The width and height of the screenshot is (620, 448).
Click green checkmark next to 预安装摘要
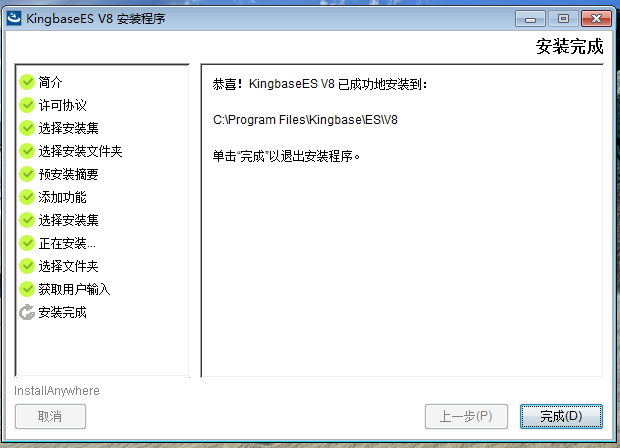[27, 174]
